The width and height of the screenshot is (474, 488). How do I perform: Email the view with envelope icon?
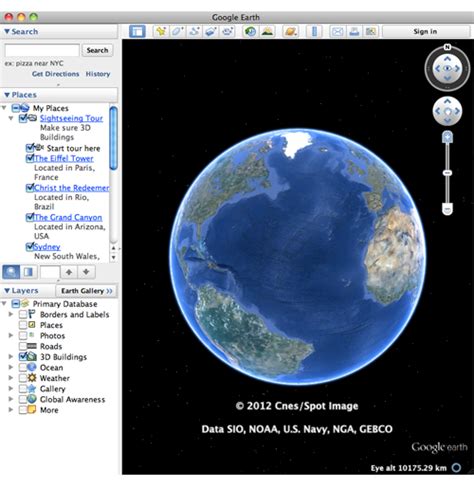pyautogui.click(x=337, y=32)
